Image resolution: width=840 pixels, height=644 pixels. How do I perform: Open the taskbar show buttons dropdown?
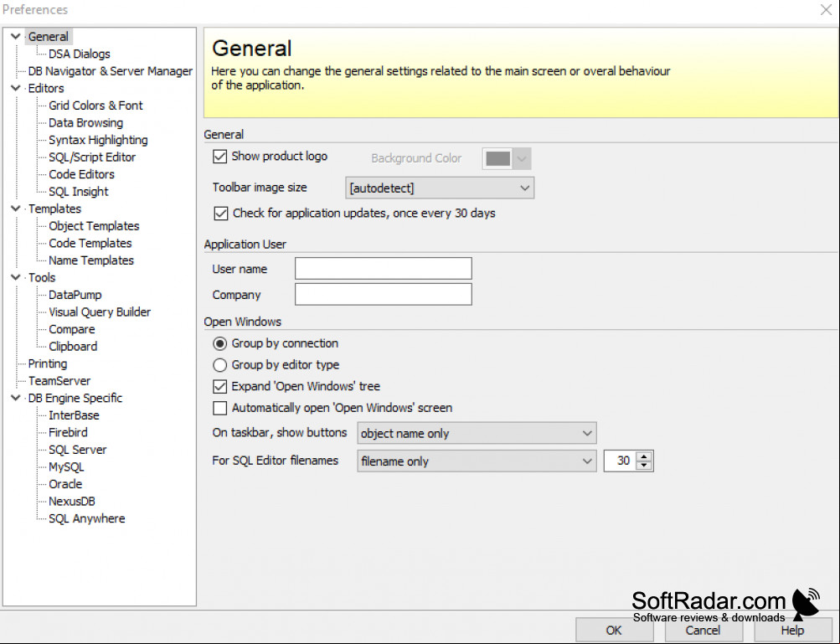(477, 434)
